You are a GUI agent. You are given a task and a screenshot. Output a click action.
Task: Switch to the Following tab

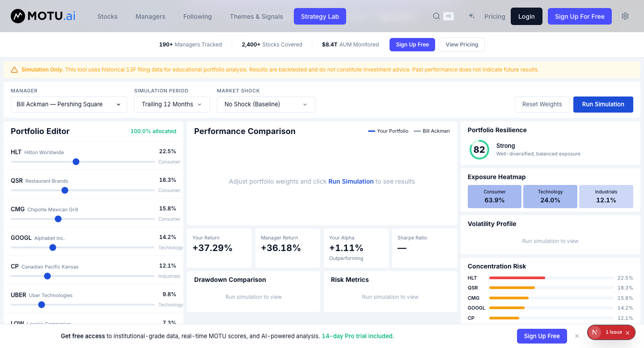(x=198, y=17)
